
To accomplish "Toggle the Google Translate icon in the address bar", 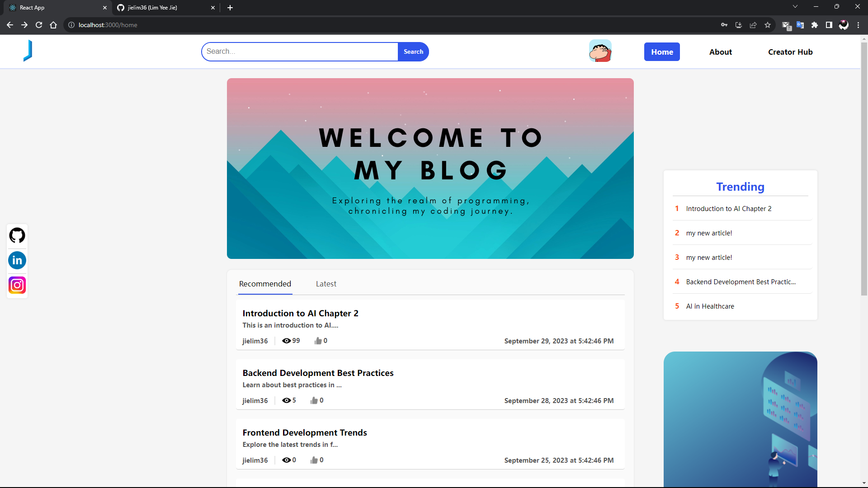I will pyautogui.click(x=800, y=25).
